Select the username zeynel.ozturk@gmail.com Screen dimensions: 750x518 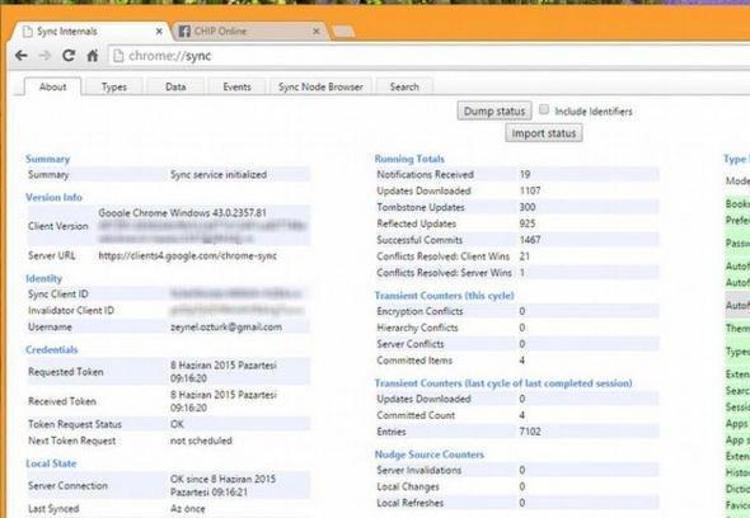coord(226,327)
